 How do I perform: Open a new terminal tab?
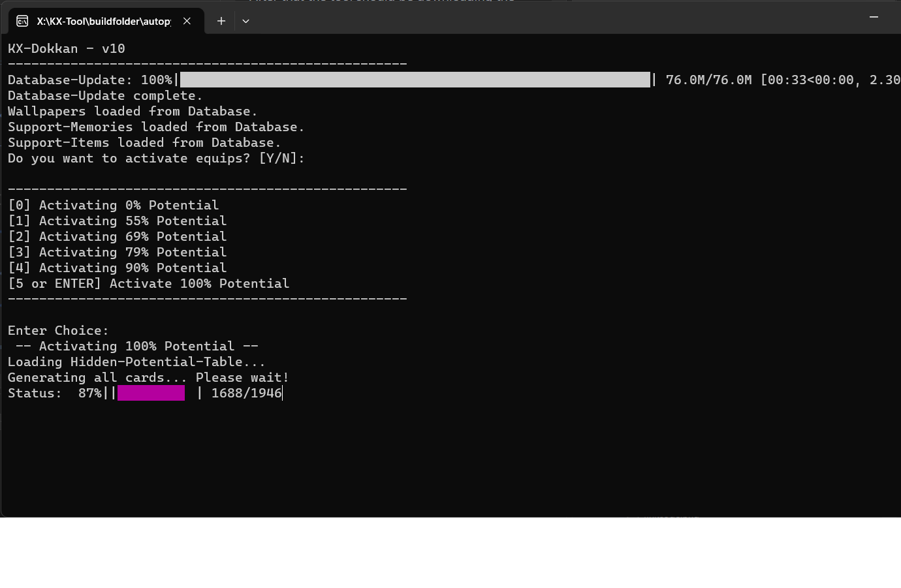coord(221,21)
